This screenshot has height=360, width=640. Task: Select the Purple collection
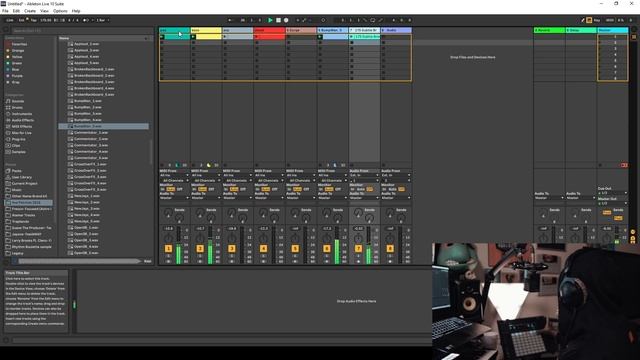coord(17,76)
